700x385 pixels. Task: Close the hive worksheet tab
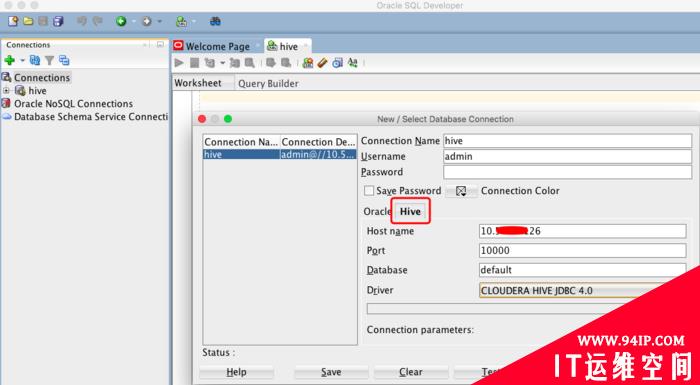(x=305, y=46)
